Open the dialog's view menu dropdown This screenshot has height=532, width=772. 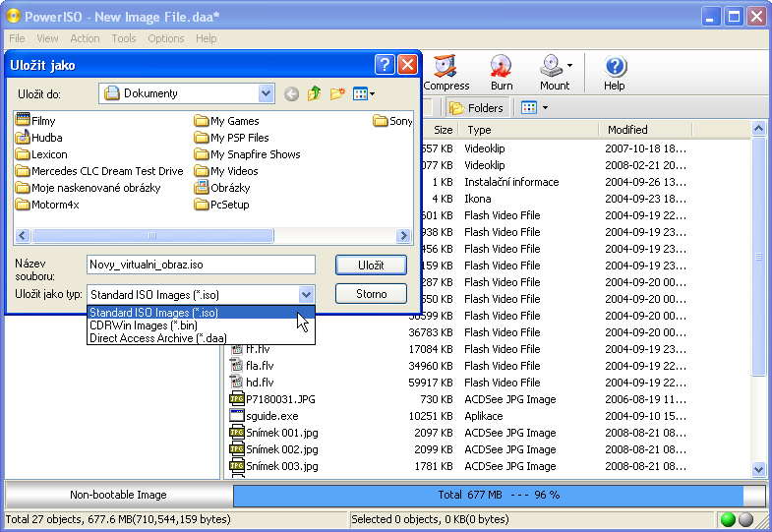tap(364, 94)
